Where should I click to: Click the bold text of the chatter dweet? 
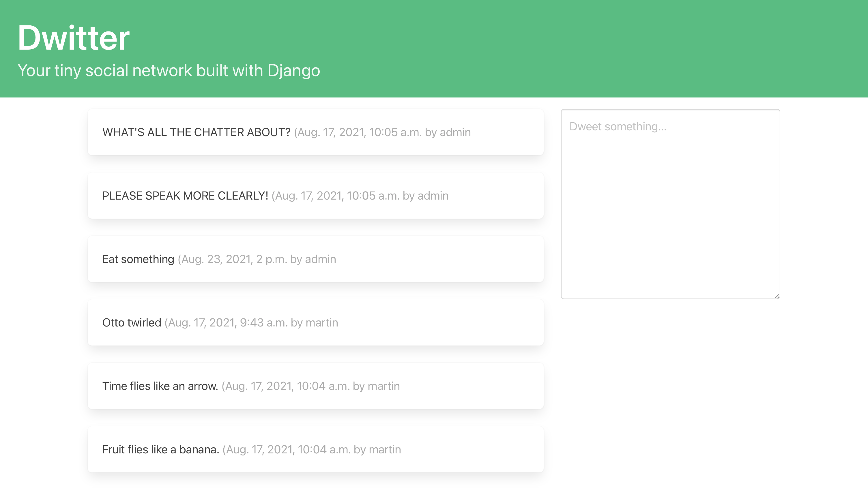[196, 132]
